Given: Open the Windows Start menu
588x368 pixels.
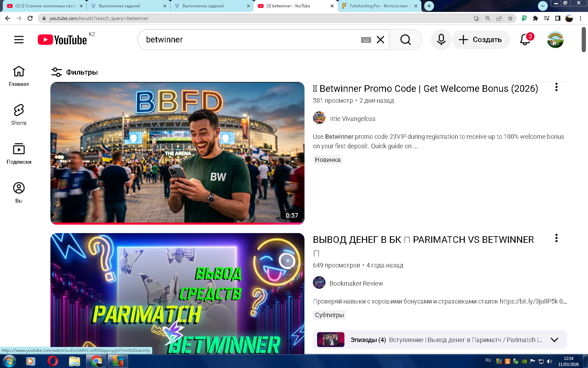Looking at the screenshot, I should click(9, 361).
